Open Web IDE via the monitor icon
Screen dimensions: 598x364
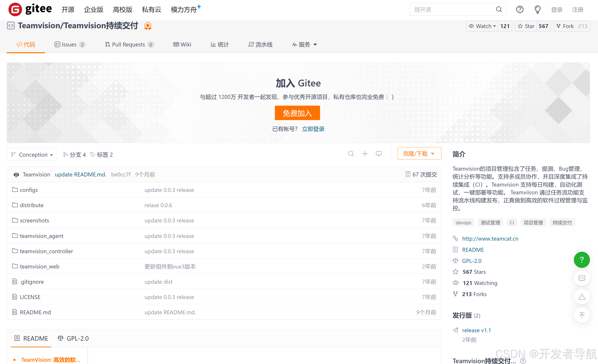379,154
